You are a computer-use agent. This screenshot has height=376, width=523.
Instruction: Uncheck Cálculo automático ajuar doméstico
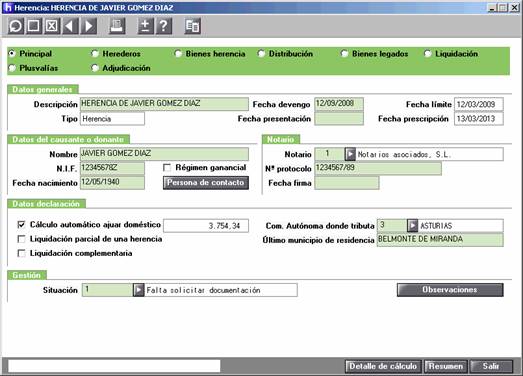tap(21, 225)
